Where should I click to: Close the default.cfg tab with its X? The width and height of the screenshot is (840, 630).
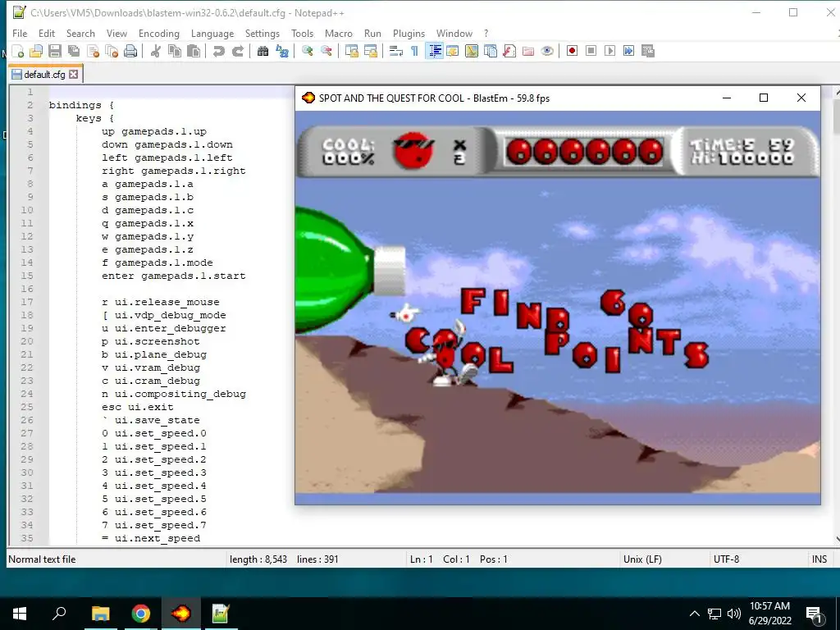(73, 75)
